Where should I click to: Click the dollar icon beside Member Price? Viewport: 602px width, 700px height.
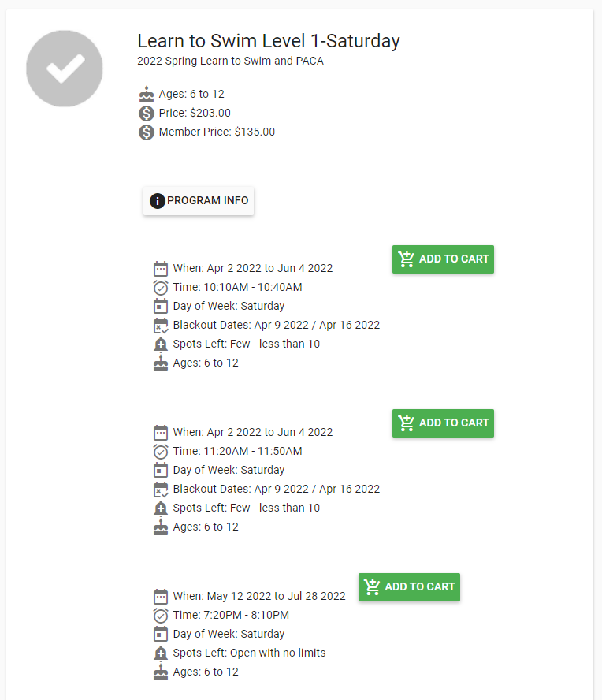[147, 132]
